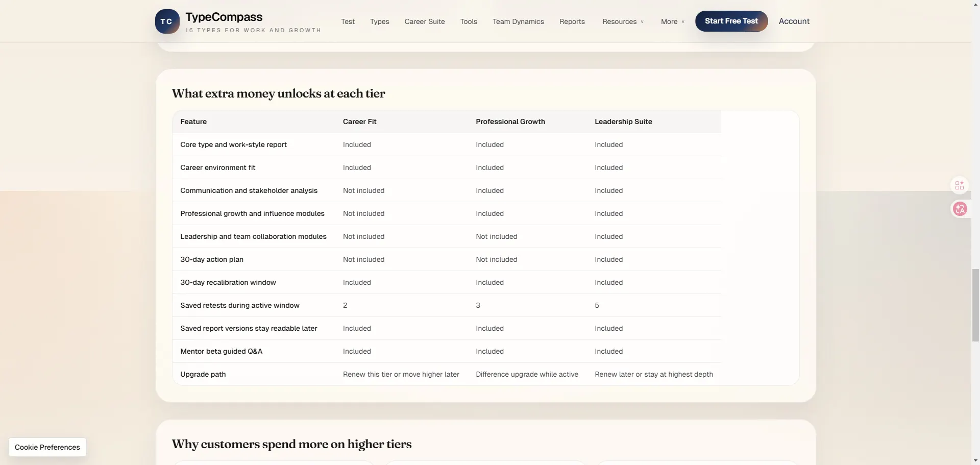Open the translate floating widget icon
980x465 pixels.
pyautogui.click(x=960, y=209)
